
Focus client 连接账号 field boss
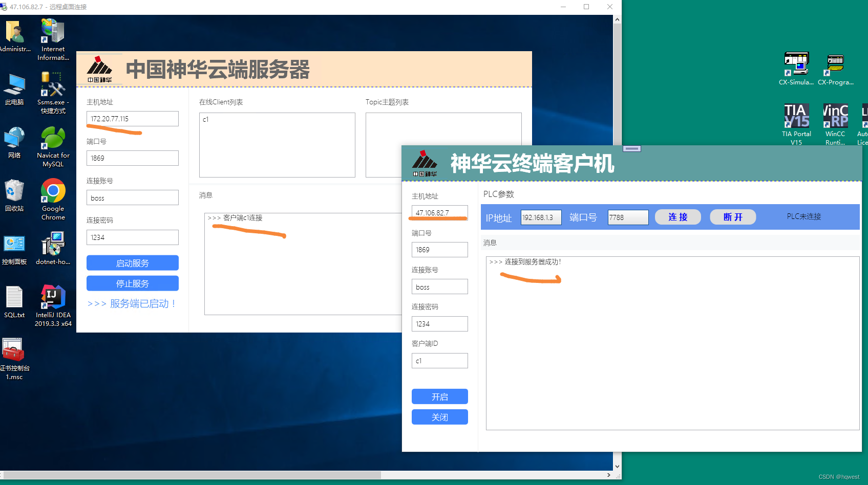pyautogui.click(x=440, y=286)
